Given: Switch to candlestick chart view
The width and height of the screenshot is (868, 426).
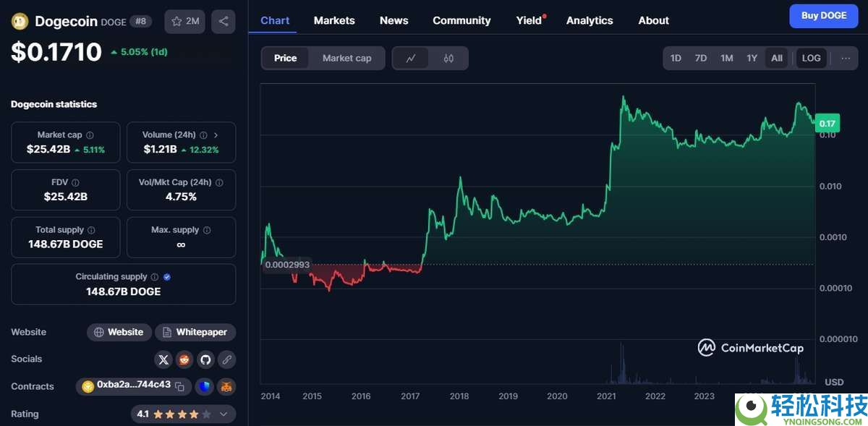Looking at the screenshot, I should click(x=448, y=59).
